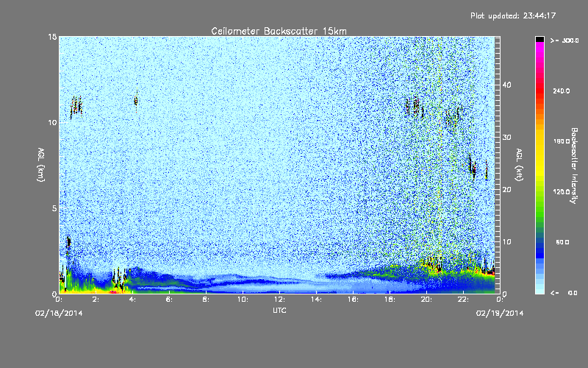Click the '5' km tick on left axis
The width and height of the screenshot is (588, 368).
coord(54,208)
